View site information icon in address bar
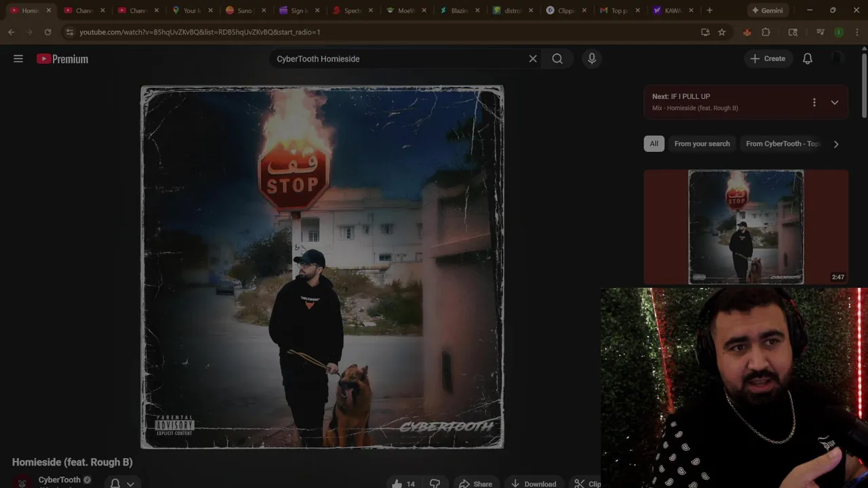868x488 pixels. [69, 32]
